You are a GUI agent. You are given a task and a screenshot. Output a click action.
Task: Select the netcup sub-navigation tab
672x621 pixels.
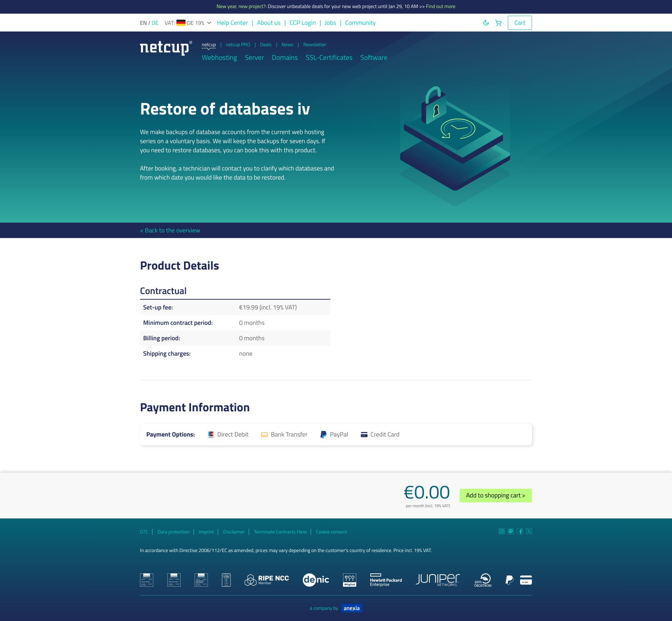(x=209, y=45)
